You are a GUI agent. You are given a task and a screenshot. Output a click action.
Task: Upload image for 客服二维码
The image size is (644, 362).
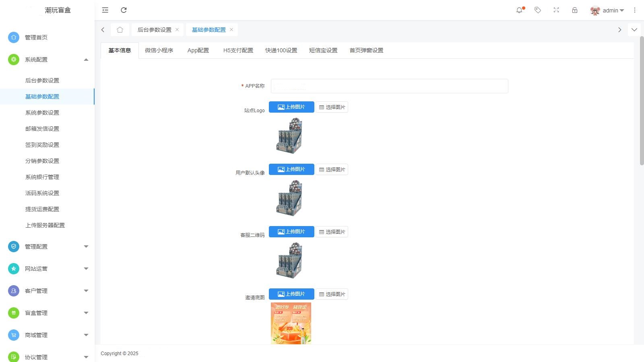tap(291, 232)
